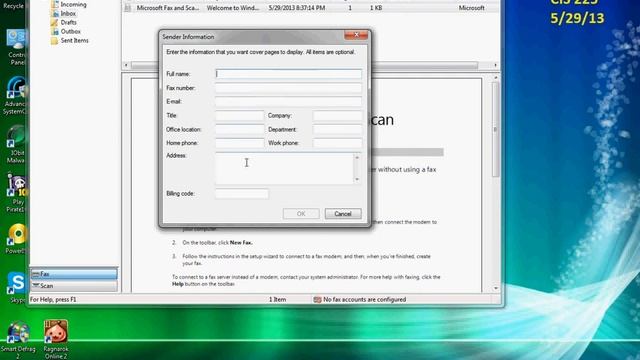Focus the E-mail text box
This screenshot has height=360, width=640.
288,101
